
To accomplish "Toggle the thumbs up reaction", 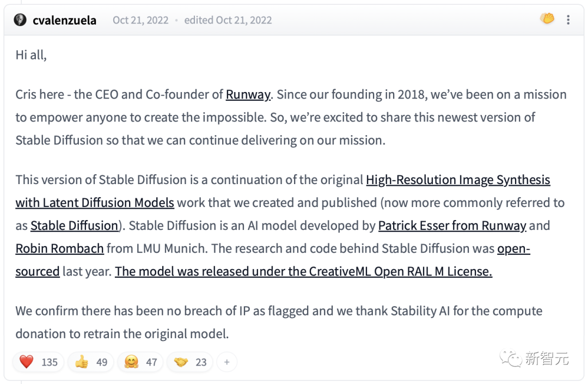I will [x=91, y=362].
